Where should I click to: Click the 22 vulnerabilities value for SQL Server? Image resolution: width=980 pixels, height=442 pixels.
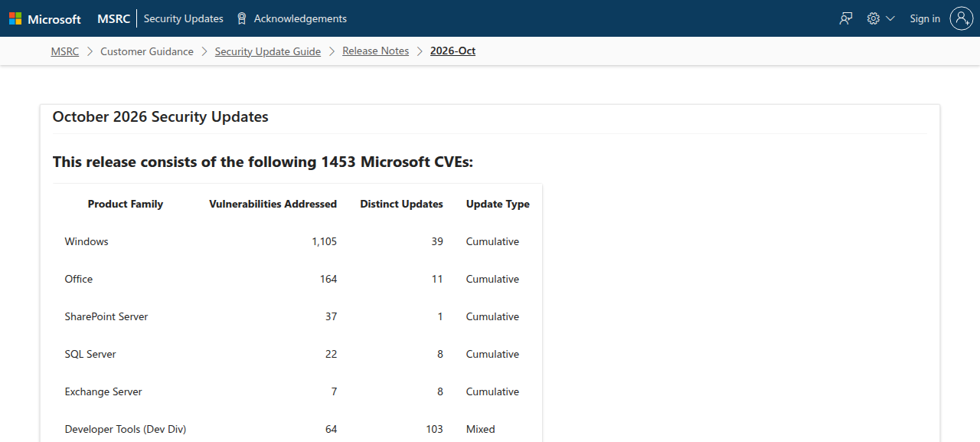[x=331, y=354]
